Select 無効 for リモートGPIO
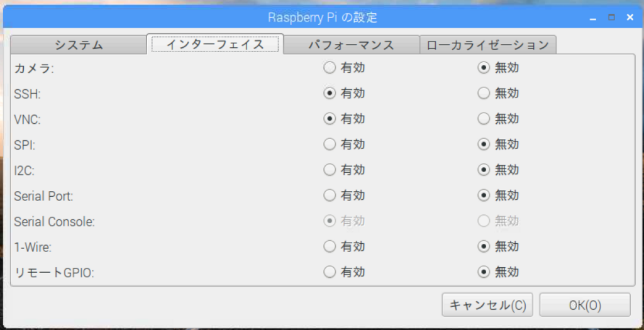This screenshot has height=330, width=644. [x=484, y=272]
